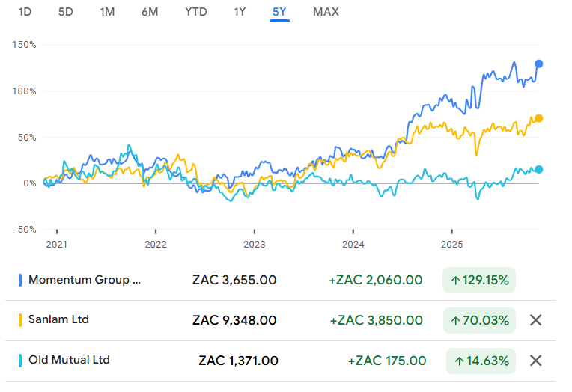The width and height of the screenshot is (572, 392).
Task: Change chart to 6M range
Action: 150,12
